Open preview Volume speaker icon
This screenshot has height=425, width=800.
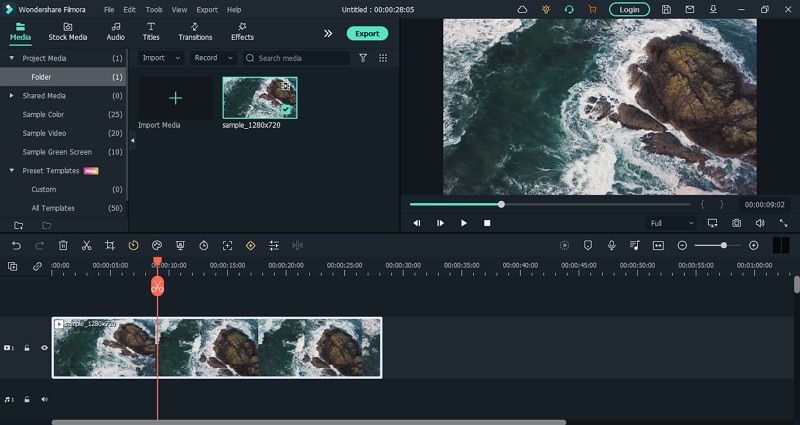point(760,223)
